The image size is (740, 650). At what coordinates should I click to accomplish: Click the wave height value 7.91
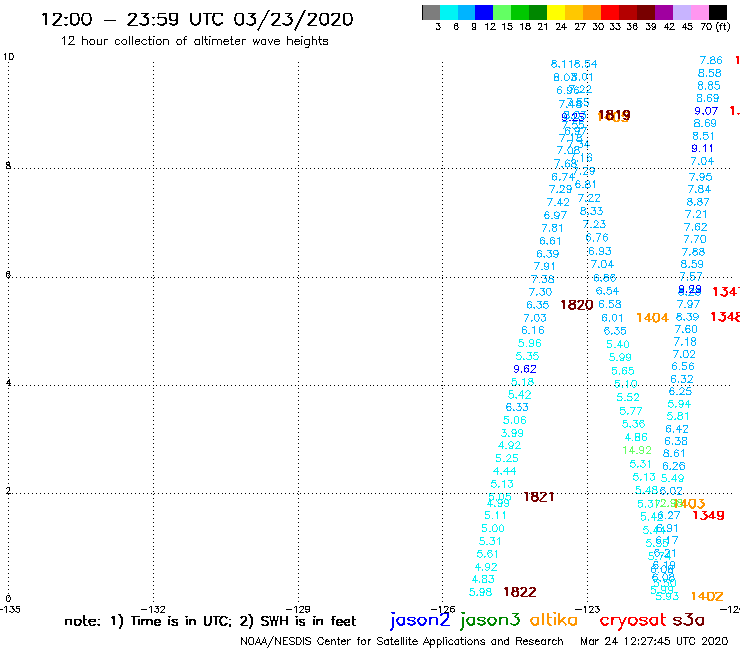(x=545, y=266)
